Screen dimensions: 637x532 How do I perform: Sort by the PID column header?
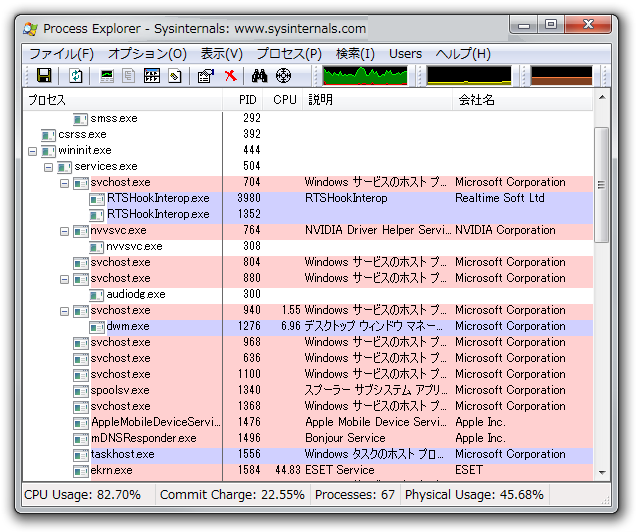tap(243, 99)
